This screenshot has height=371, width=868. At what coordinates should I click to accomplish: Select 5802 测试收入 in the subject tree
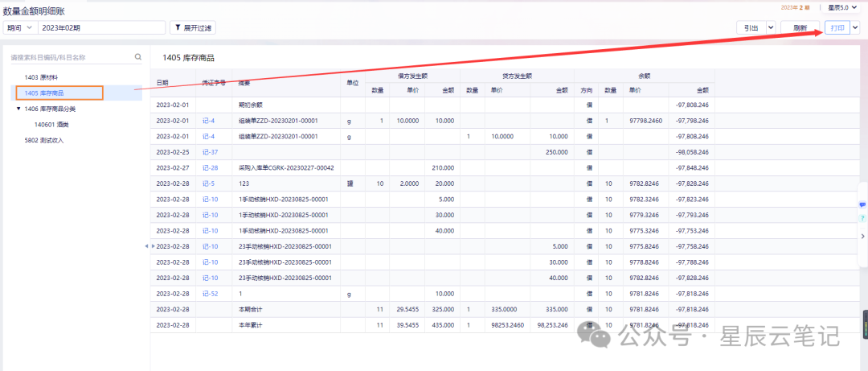pos(43,140)
